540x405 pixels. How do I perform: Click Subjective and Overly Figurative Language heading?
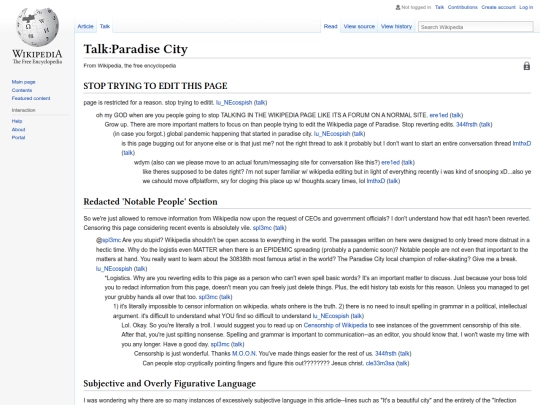pyautogui.click(x=169, y=384)
